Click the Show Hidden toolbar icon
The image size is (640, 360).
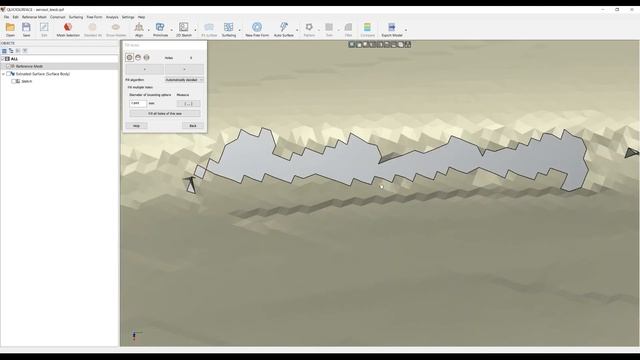[116, 28]
